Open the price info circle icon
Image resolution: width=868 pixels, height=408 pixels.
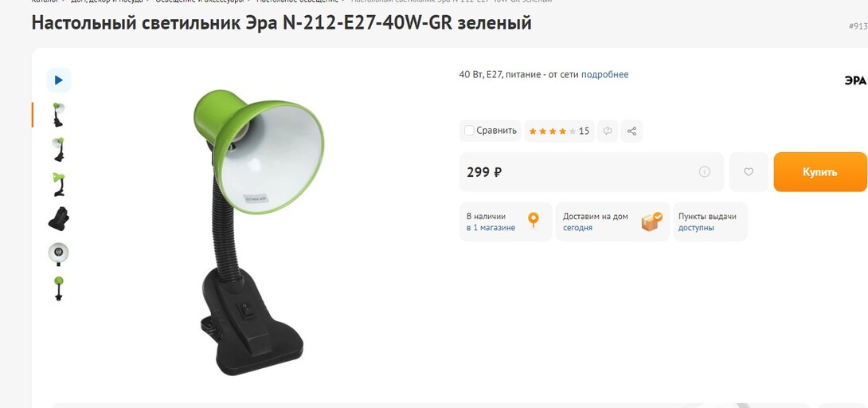coord(704,172)
